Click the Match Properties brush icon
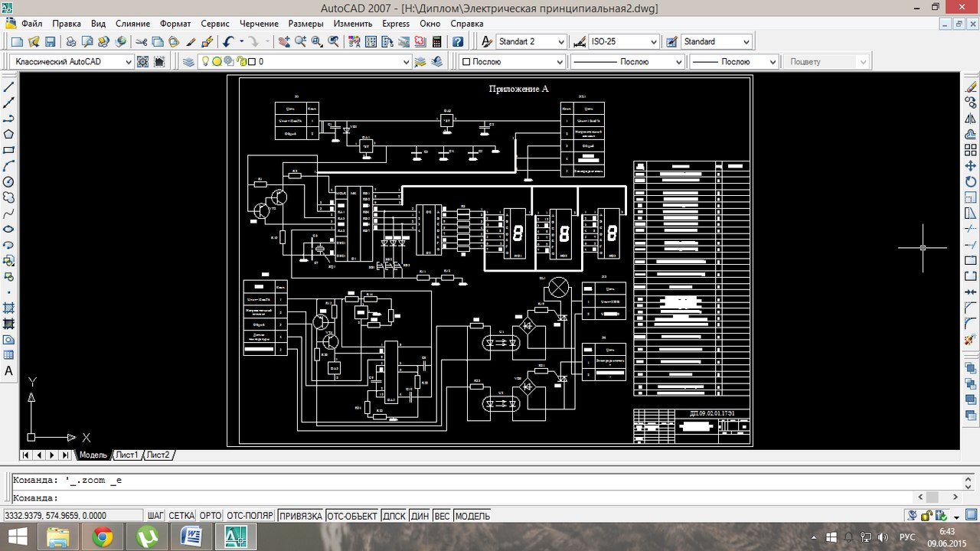This screenshot has height=551, width=980. [x=191, y=41]
